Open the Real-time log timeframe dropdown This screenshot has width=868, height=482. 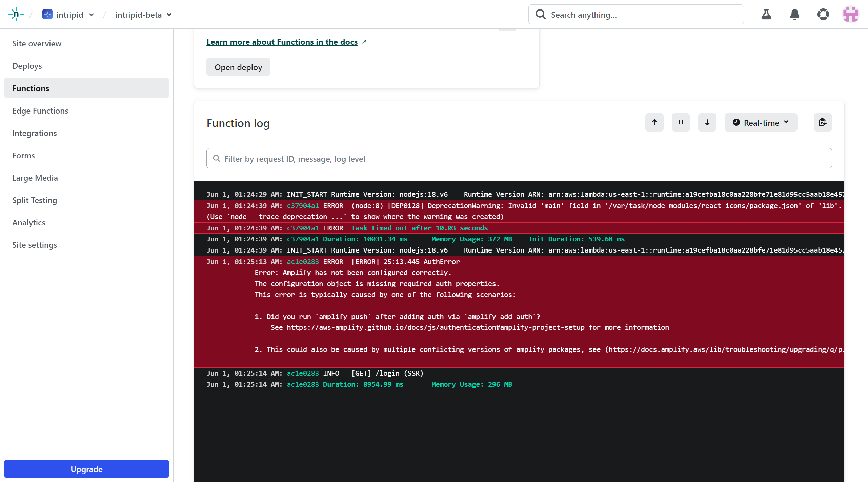[761, 122]
